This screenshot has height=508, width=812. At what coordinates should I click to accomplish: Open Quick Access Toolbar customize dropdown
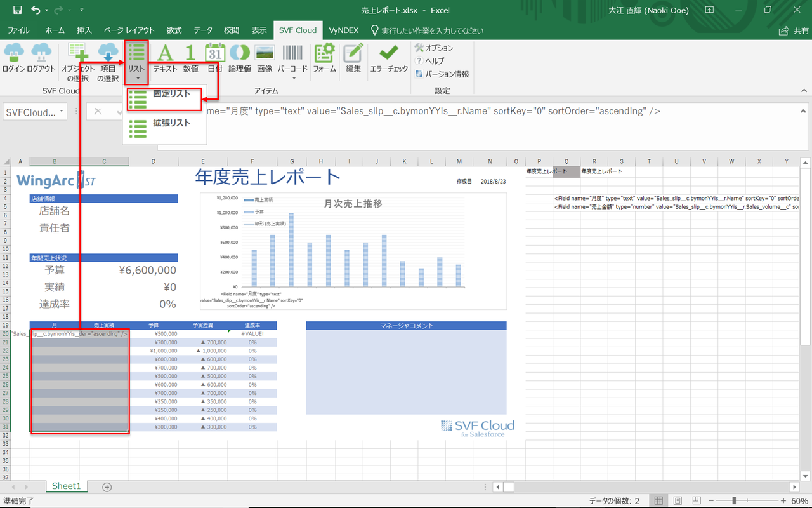[x=82, y=11]
